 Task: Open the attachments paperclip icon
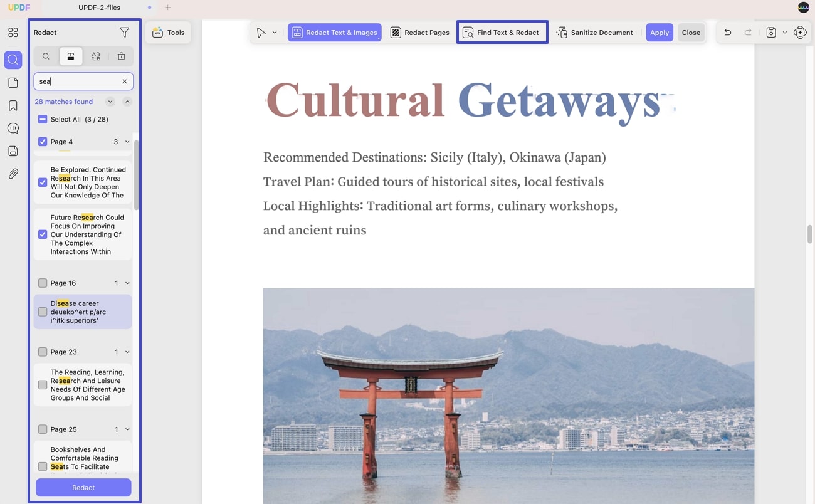[13, 174]
